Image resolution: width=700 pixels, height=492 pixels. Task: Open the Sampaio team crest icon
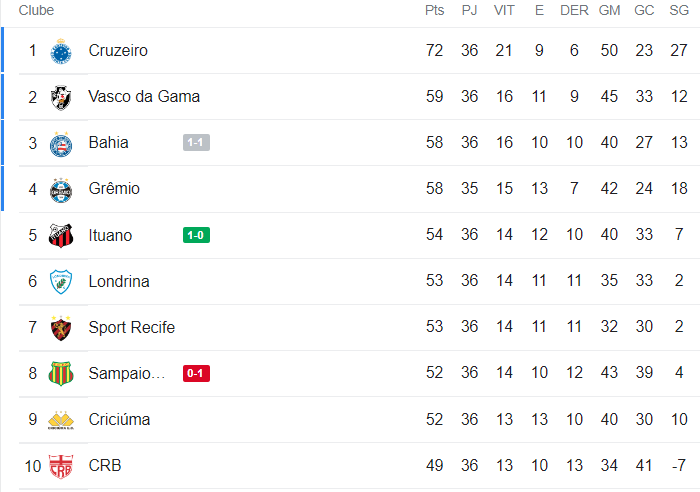[x=62, y=374]
